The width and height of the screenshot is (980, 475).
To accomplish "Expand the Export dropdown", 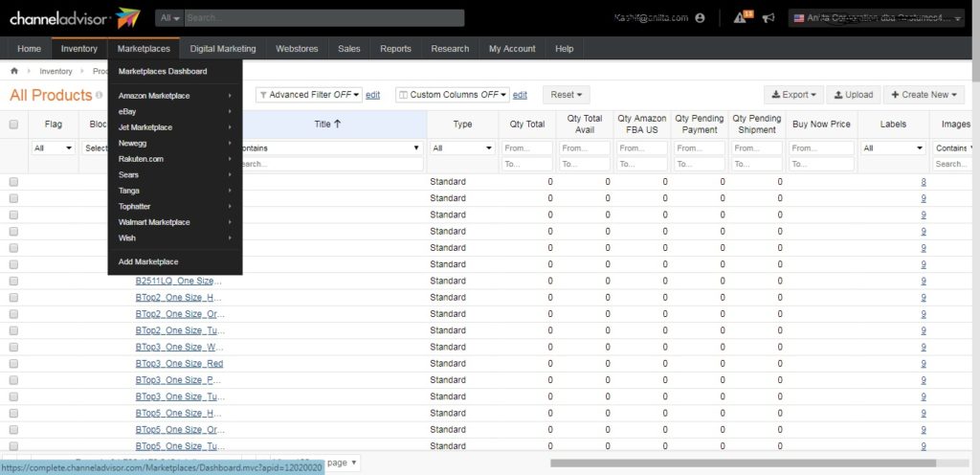I will pos(793,95).
